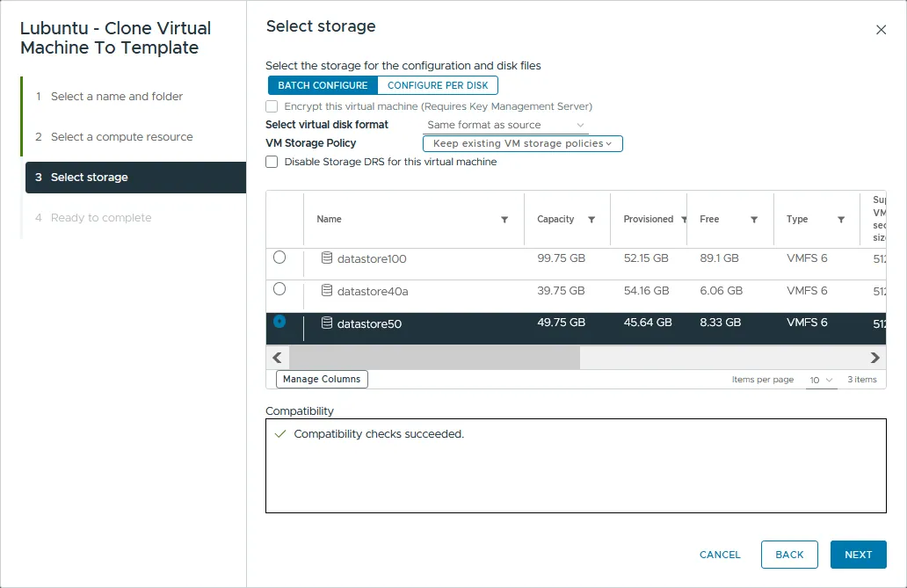Click the Compatibility checks succeeded message
Image resolution: width=907 pixels, height=588 pixels.
(x=379, y=434)
